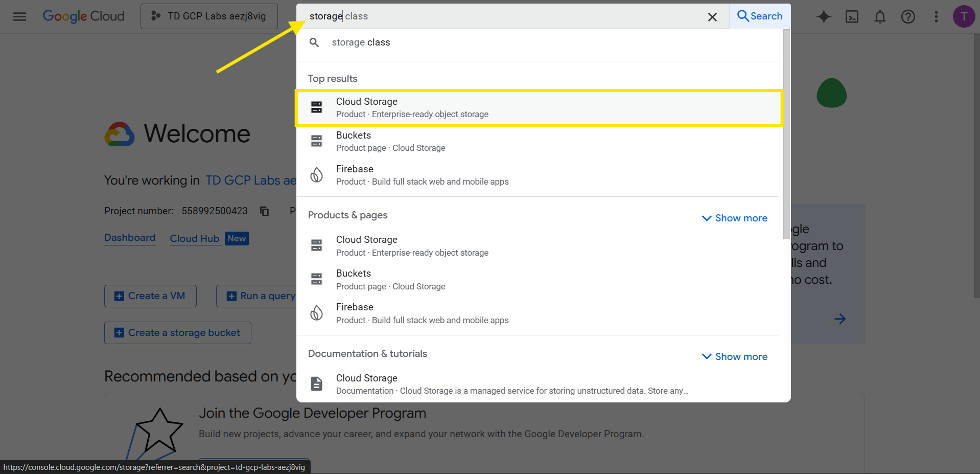Open the Dashboard tab link
The height and width of the screenshot is (474, 980).
click(130, 238)
